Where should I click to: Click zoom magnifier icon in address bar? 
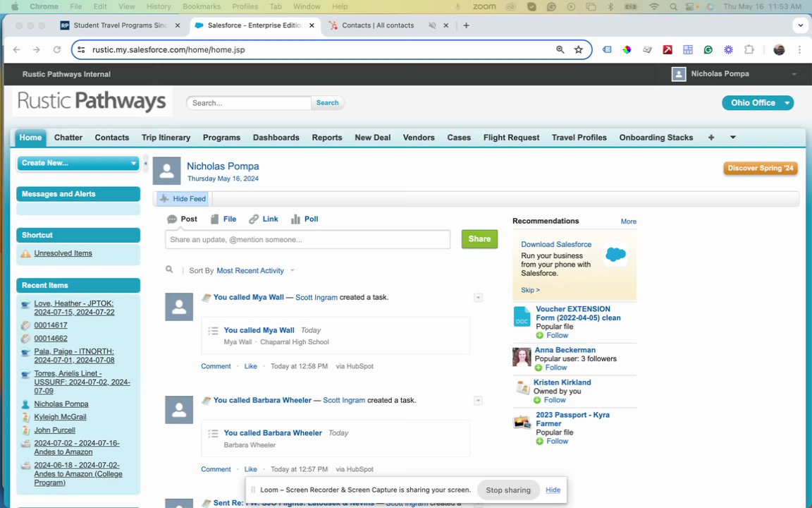[560, 50]
